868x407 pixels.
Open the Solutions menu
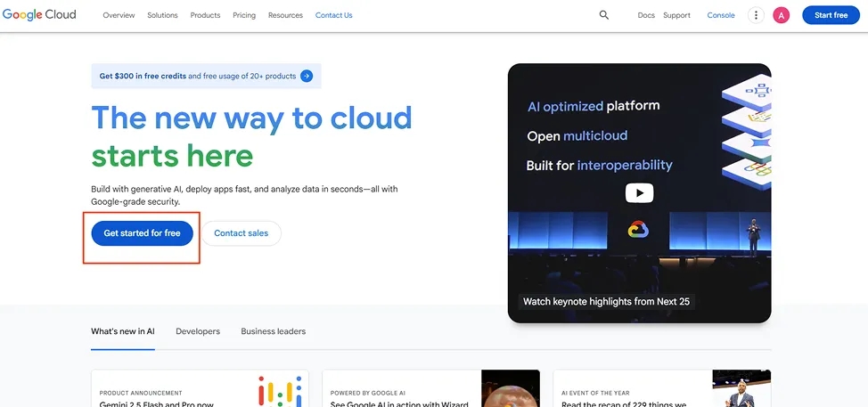162,15
